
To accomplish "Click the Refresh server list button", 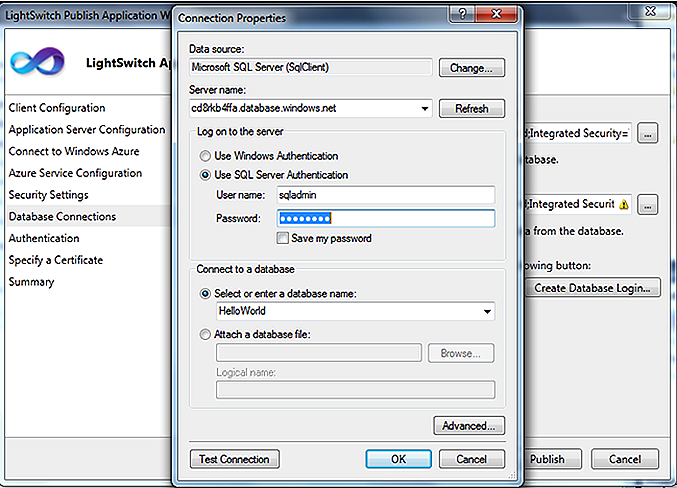I will (471, 108).
